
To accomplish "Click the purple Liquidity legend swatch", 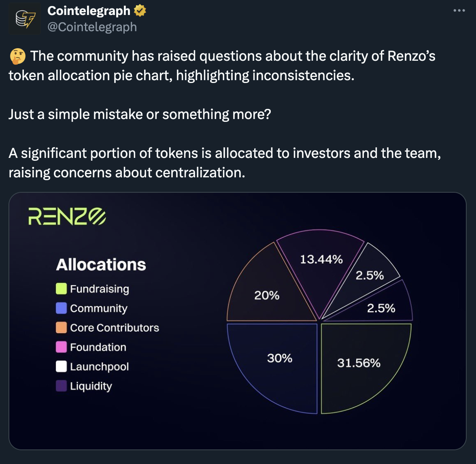I will [62, 385].
